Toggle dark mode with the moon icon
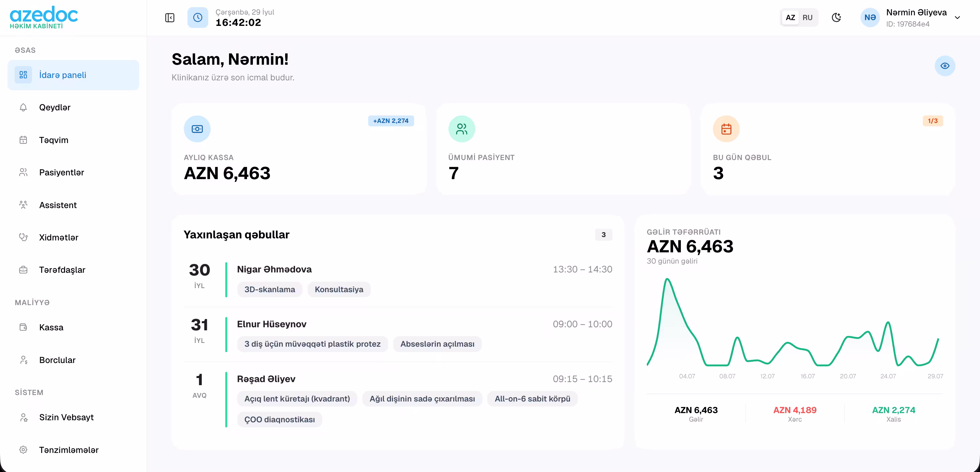Screen dimensions: 980x472 [836, 17]
